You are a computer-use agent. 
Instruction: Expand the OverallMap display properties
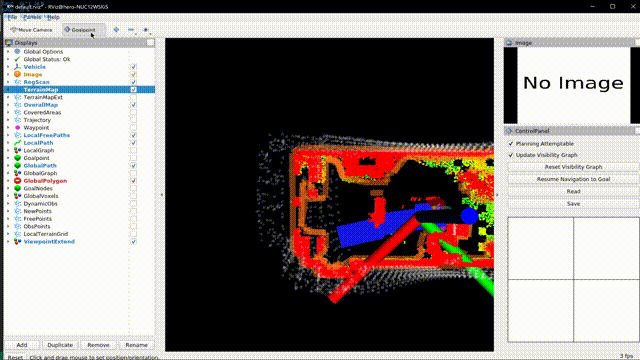tap(8, 105)
